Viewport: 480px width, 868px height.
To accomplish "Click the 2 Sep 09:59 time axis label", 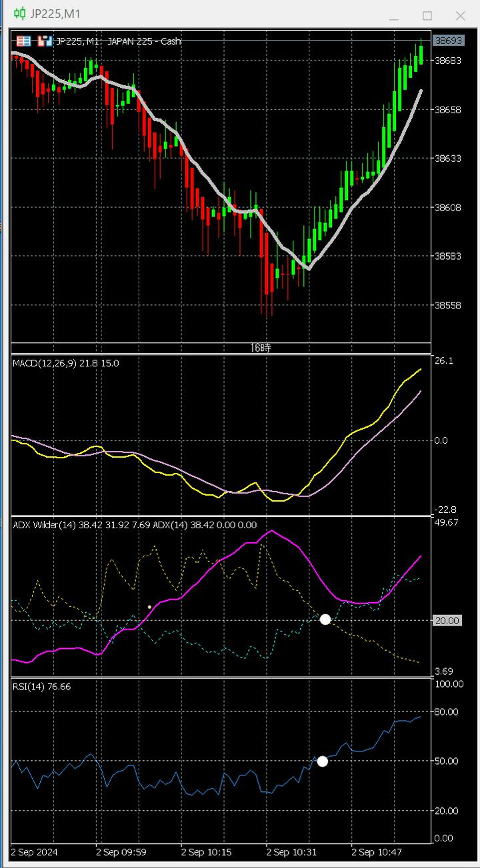I will 121,852.
